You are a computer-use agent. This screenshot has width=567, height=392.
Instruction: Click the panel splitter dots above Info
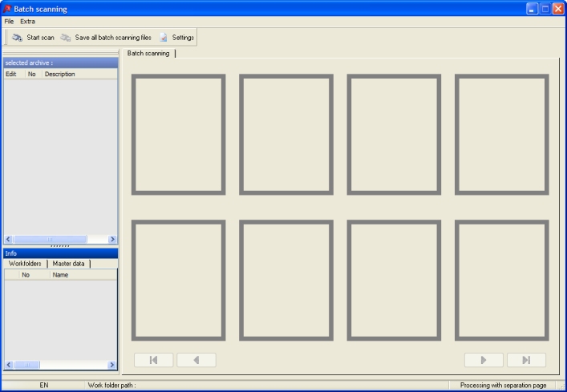pos(59,246)
